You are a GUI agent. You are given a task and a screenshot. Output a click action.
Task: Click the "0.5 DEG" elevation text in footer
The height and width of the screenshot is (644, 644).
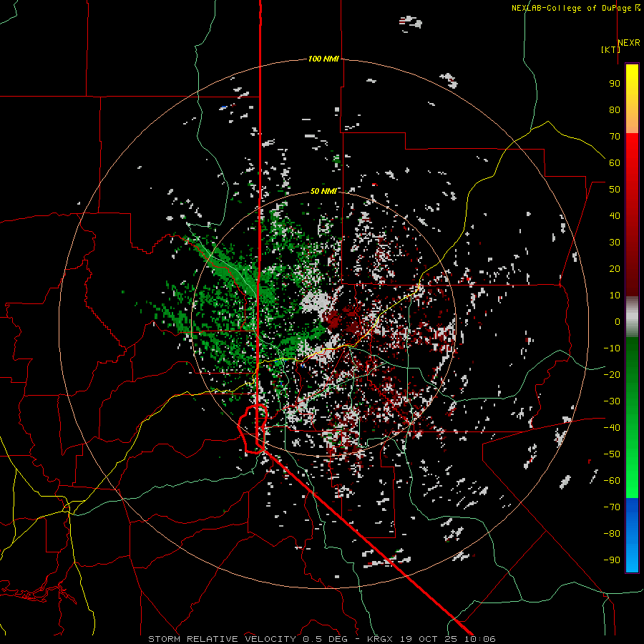pyautogui.click(x=326, y=639)
